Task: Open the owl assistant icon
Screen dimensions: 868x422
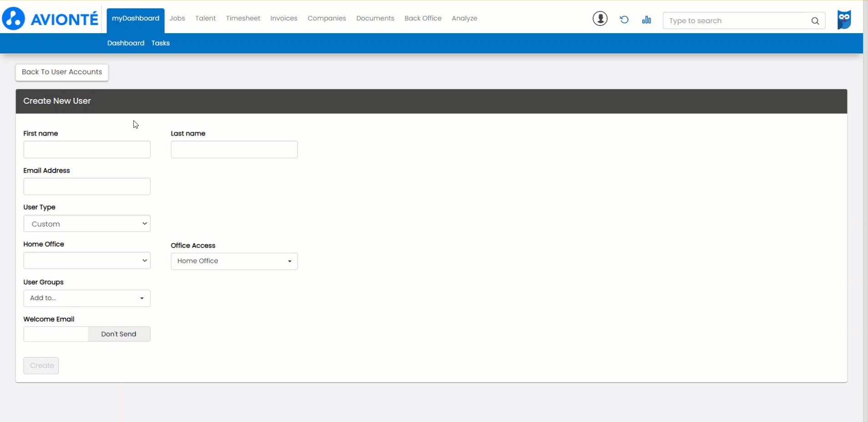Action: 844,20
